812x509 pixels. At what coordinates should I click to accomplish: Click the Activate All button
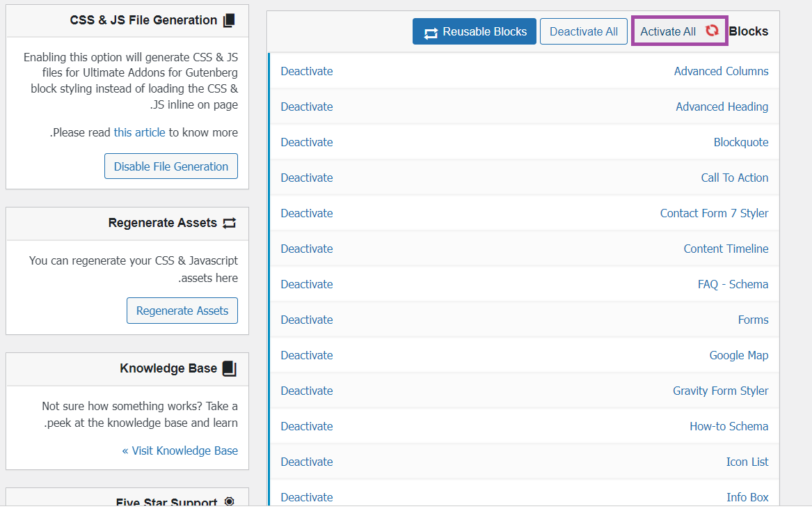click(668, 31)
